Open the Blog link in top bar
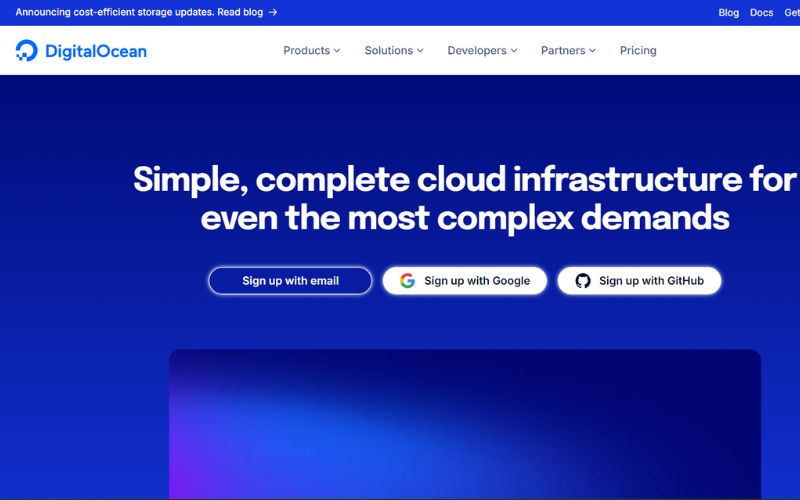This screenshot has height=500, width=800. (729, 13)
